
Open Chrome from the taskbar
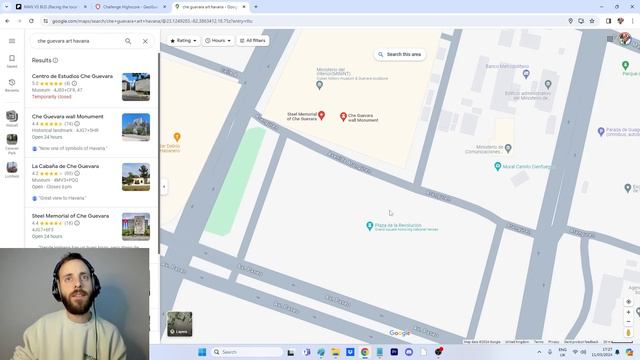point(364,352)
